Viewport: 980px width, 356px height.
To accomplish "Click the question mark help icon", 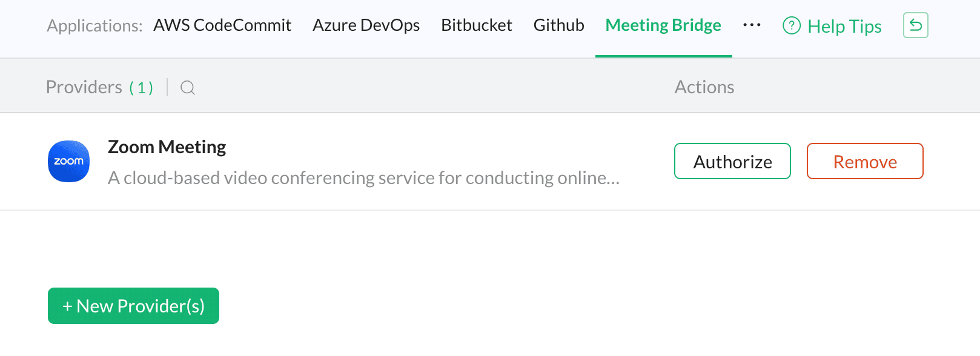I will (792, 25).
